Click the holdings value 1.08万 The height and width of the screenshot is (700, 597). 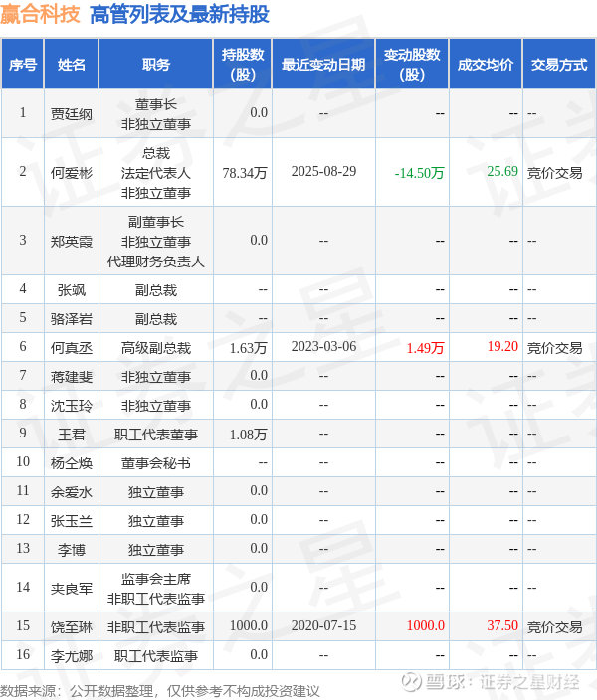pos(248,435)
